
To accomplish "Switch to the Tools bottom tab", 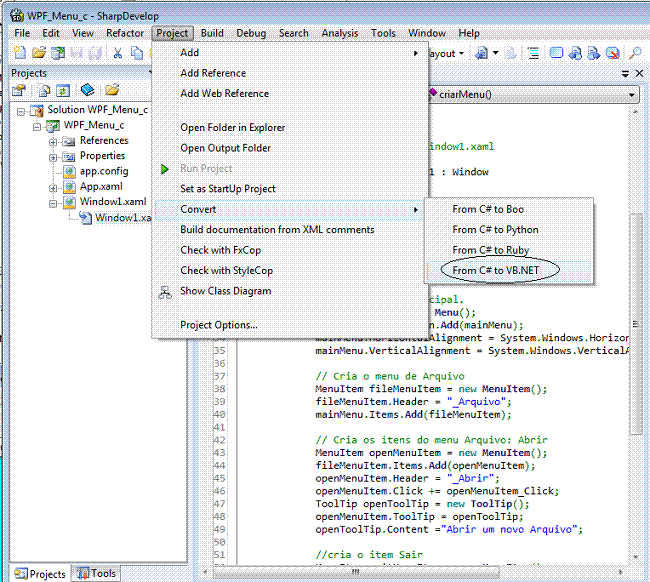I will (x=96, y=573).
